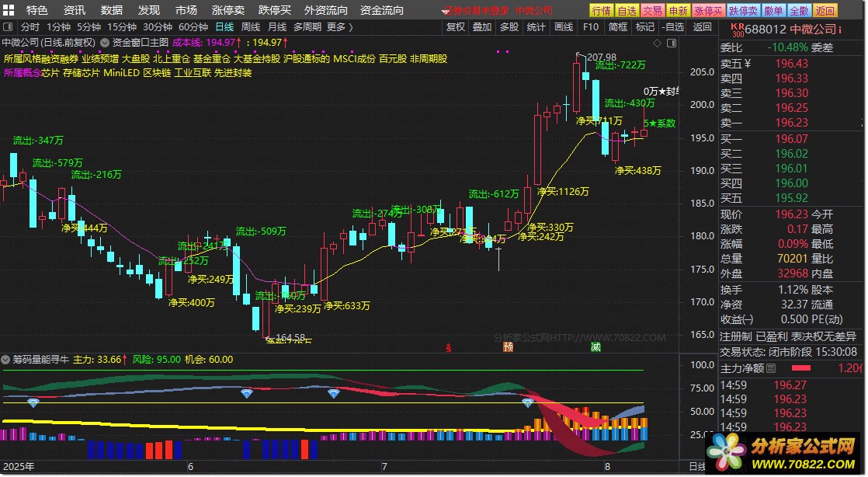This screenshot has height=477, width=868.
Task: Switch to 1分钟 period tab
Action: pyautogui.click(x=58, y=26)
